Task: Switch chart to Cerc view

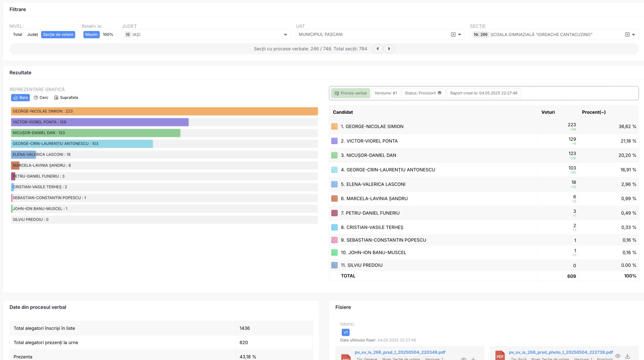Action: point(41,98)
